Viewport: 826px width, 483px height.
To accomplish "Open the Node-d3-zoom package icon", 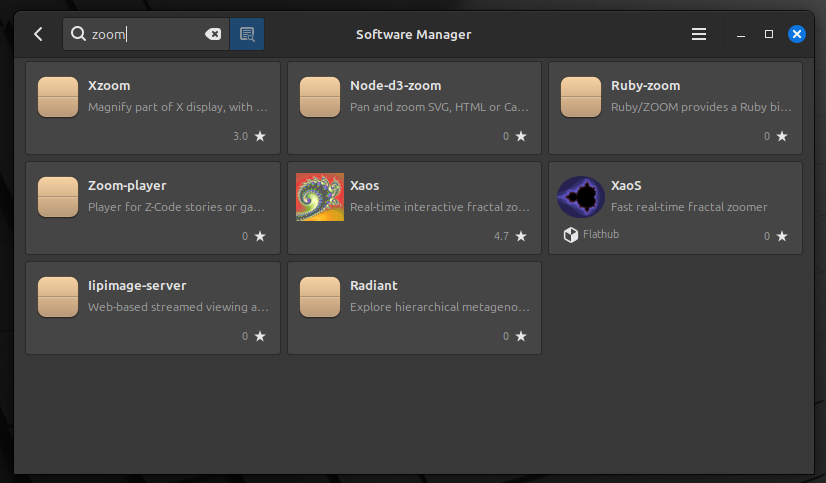I will tap(320, 97).
